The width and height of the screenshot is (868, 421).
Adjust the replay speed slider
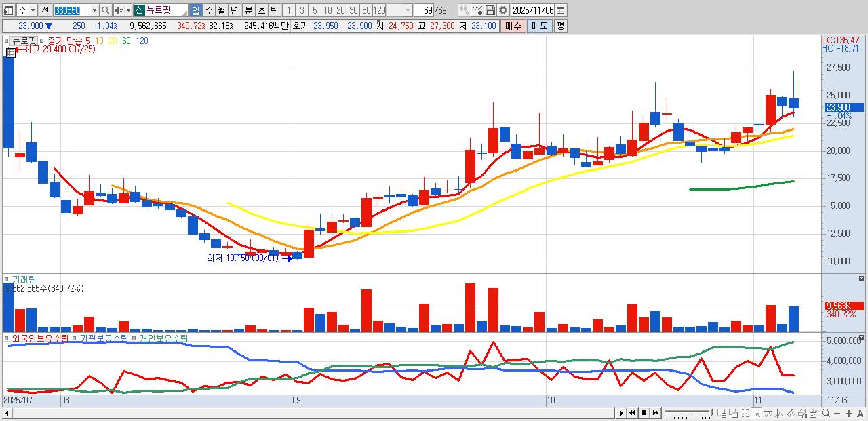689,413
